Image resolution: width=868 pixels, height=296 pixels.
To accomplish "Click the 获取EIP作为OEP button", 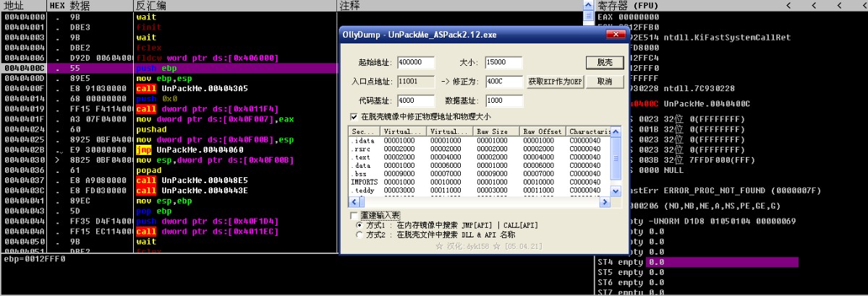I will pyautogui.click(x=555, y=82).
